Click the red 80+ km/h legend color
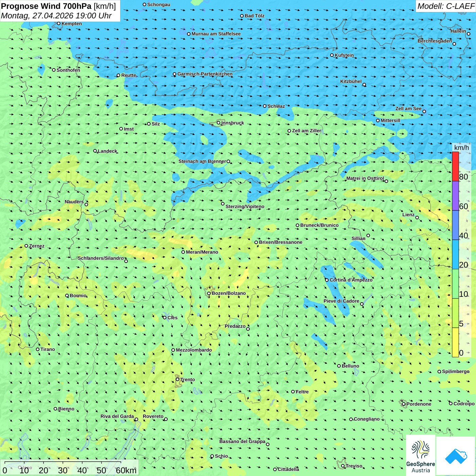 (x=455, y=167)
